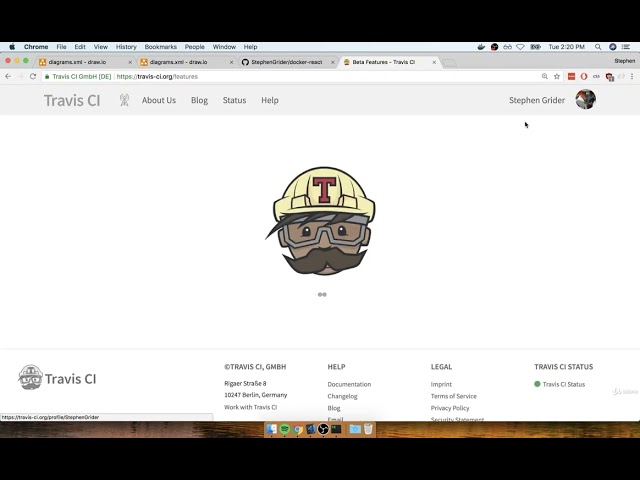The width and height of the screenshot is (640, 480).
Task: Open Visual Studio Code from the dock
Action: (310, 429)
